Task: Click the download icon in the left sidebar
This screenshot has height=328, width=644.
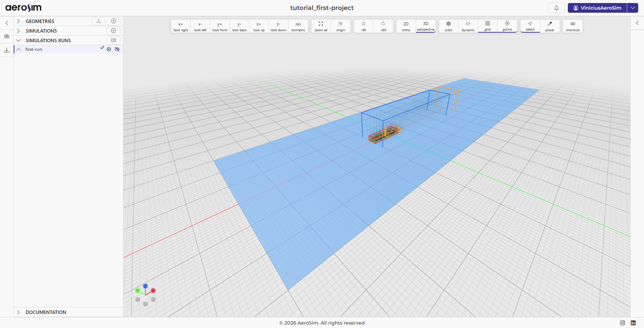Action: [x=7, y=50]
